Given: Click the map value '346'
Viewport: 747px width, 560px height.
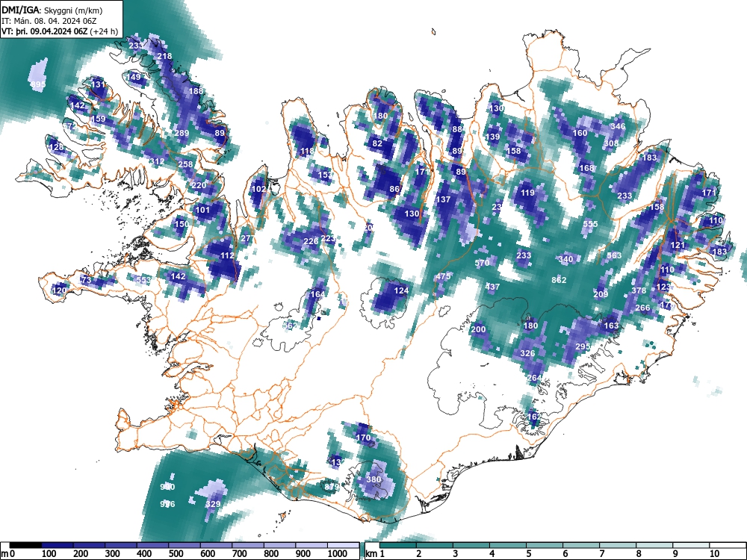Looking at the screenshot, I should pos(618,127).
